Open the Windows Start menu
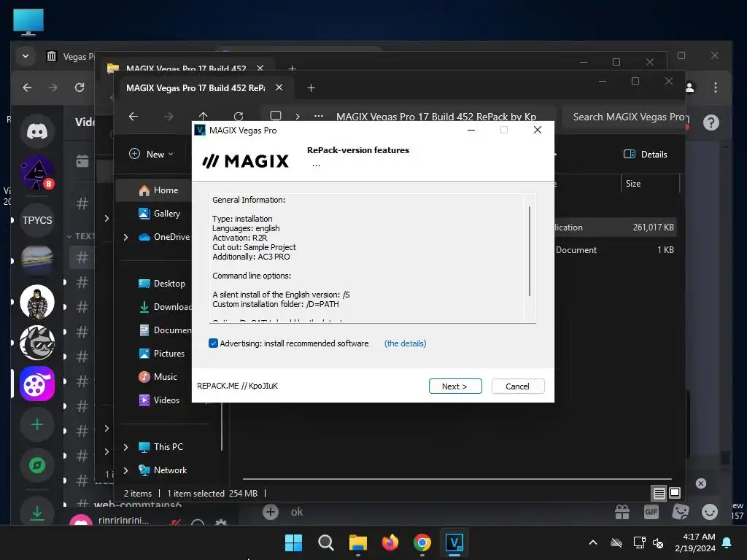This screenshot has height=560, width=747. point(293,542)
